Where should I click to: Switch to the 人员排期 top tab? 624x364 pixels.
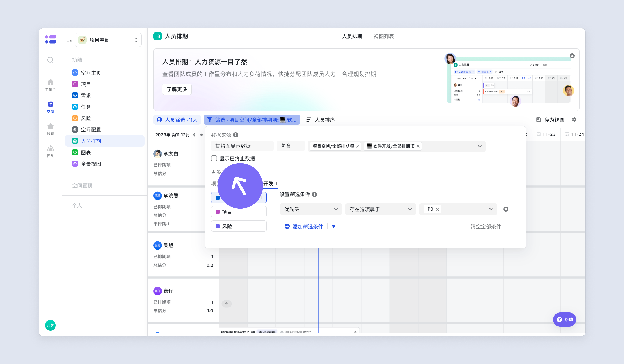pyautogui.click(x=352, y=36)
